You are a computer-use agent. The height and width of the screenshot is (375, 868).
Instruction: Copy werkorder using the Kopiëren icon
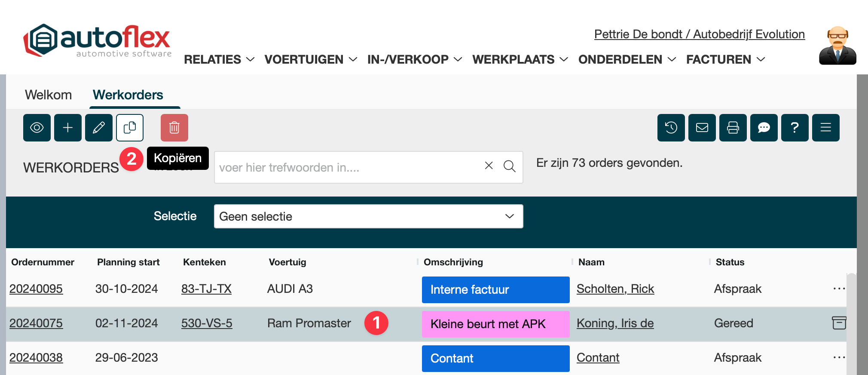click(130, 128)
